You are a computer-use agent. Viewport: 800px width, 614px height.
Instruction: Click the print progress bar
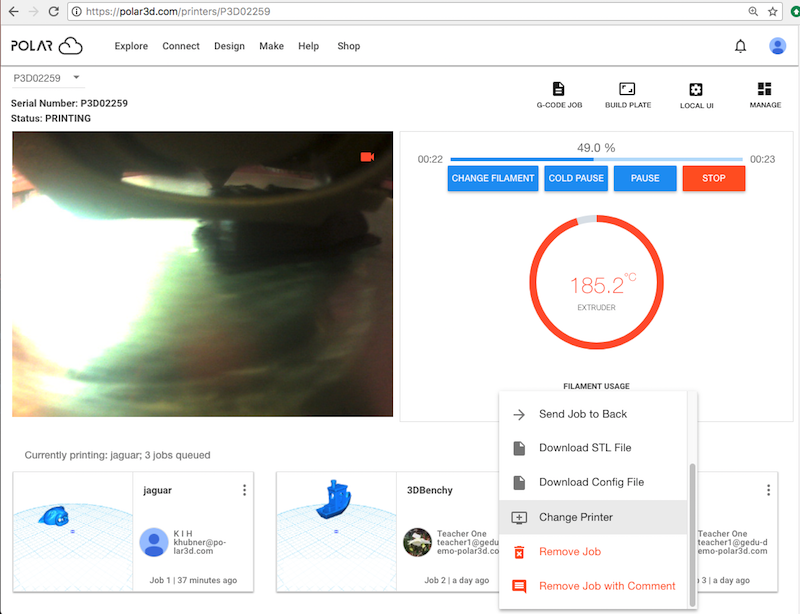pos(596,159)
